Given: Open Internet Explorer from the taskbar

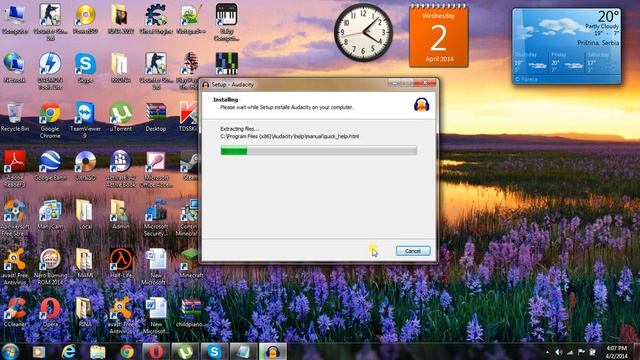Looking at the screenshot, I should (69, 351).
